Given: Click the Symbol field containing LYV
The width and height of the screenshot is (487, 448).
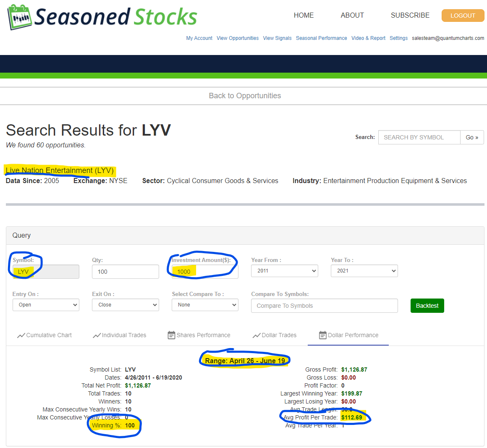Looking at the screenshot, I should point(46,272).
